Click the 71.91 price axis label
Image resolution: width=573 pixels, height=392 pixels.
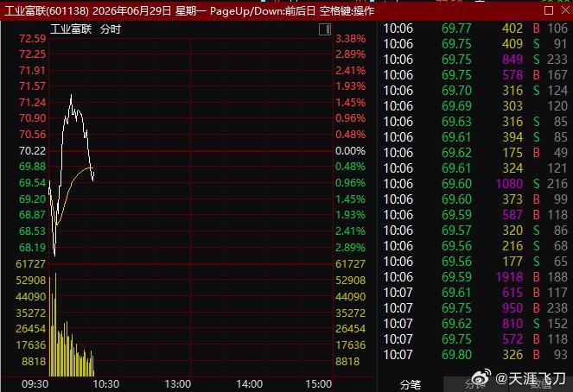pyautogui.click(x=33, y=71)
